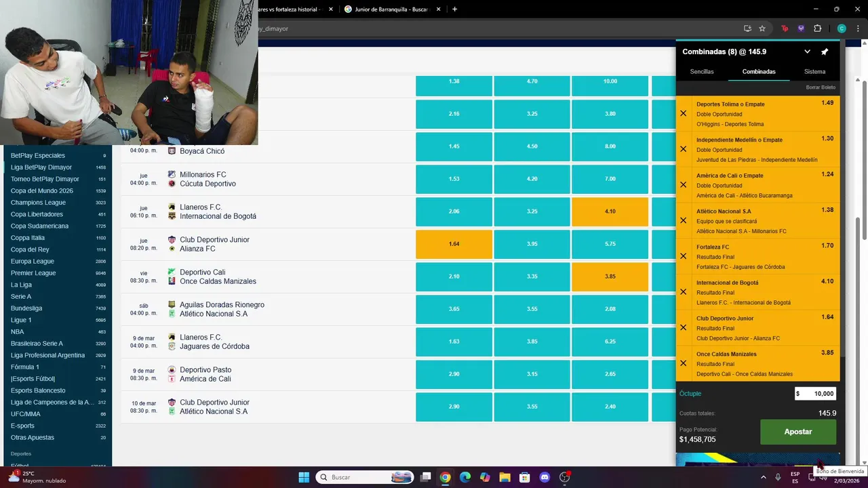
Task: Open Deportivo Cali vs Once Caldas match
Action: click(218, 277)
